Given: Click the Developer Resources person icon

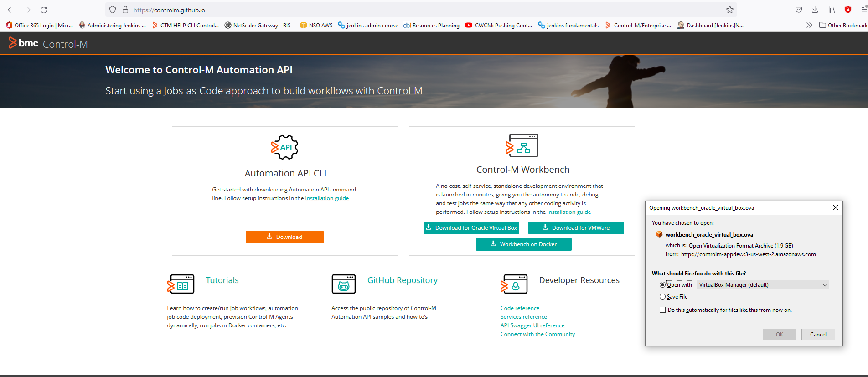Looking at the screenshot, I should click(514, 284).
